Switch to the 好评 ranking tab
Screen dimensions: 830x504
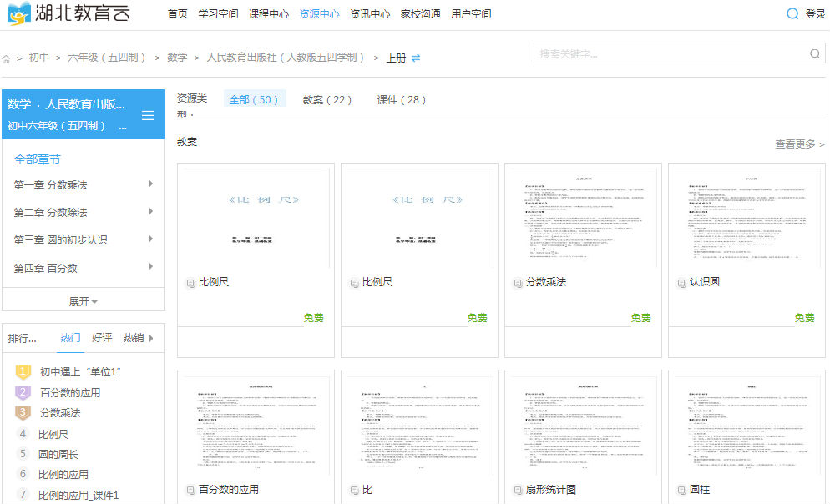102,338
